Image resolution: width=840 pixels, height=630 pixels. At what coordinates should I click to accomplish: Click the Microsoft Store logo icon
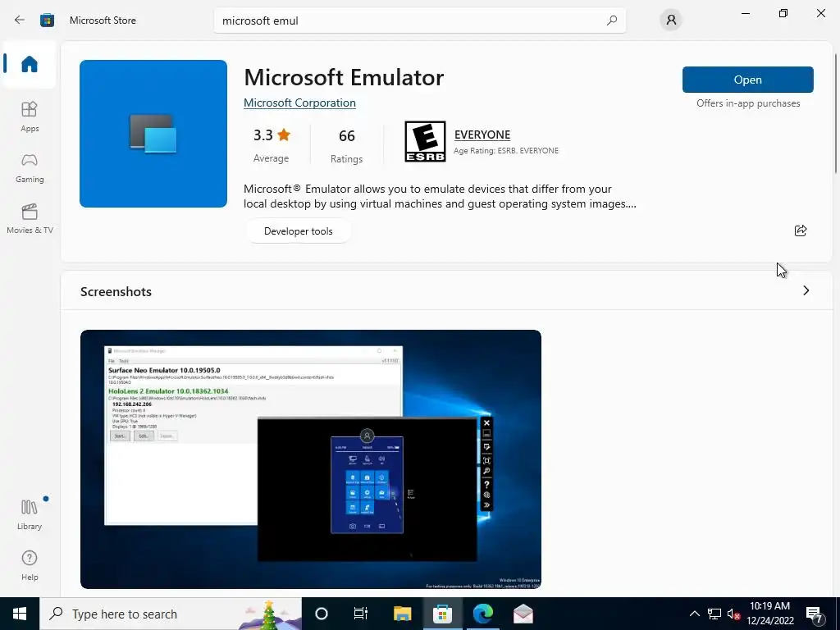(47, 21)
